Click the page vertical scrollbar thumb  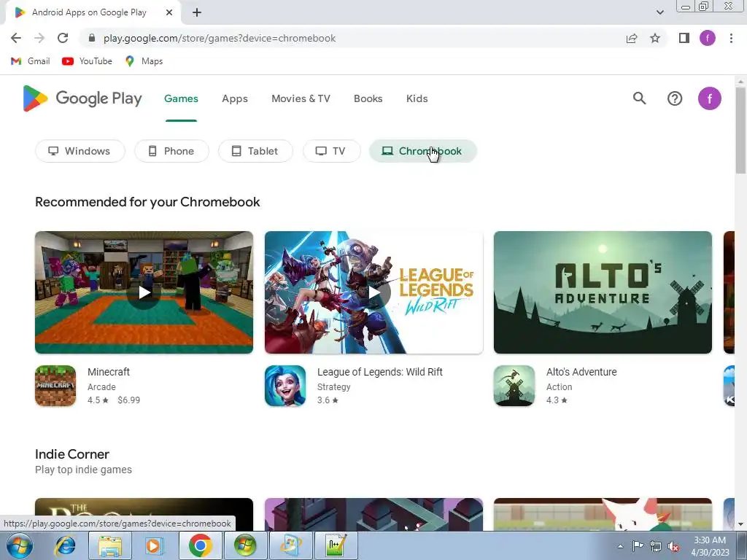pyautogui.click(x=740, y=130)
